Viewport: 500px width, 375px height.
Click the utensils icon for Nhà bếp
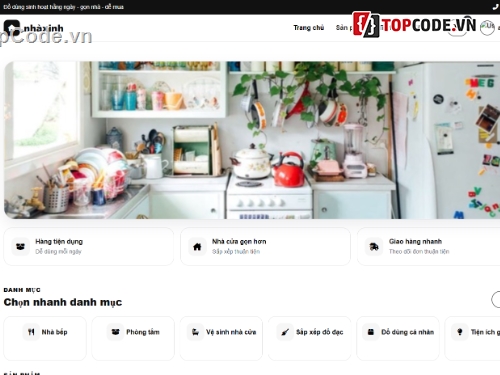[x=31, y=332]
